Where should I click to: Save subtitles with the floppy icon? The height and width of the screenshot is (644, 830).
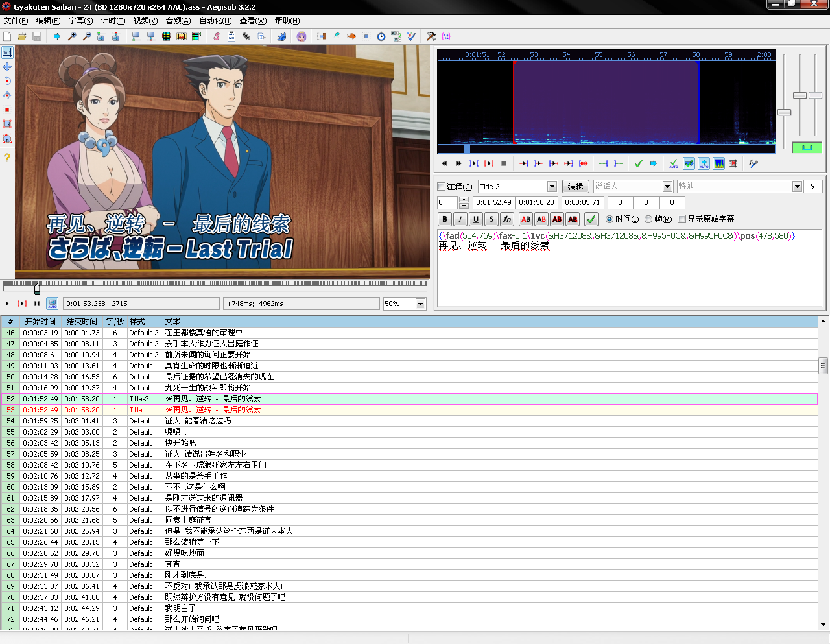[37, 36]
